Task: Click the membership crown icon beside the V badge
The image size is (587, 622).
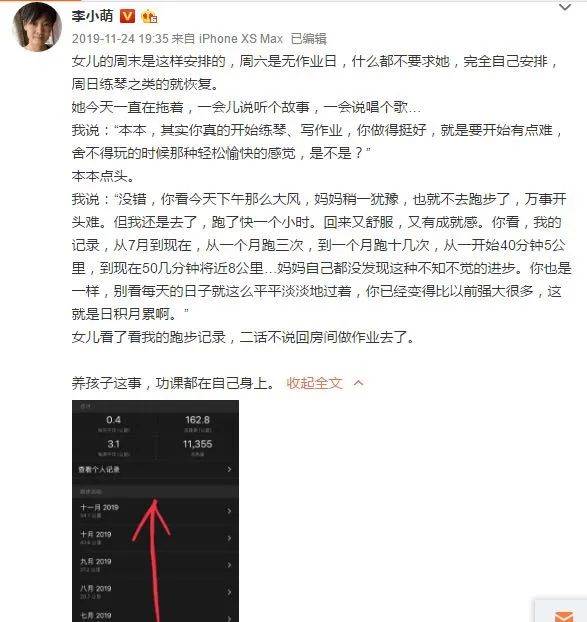Action: coord(149,17)
